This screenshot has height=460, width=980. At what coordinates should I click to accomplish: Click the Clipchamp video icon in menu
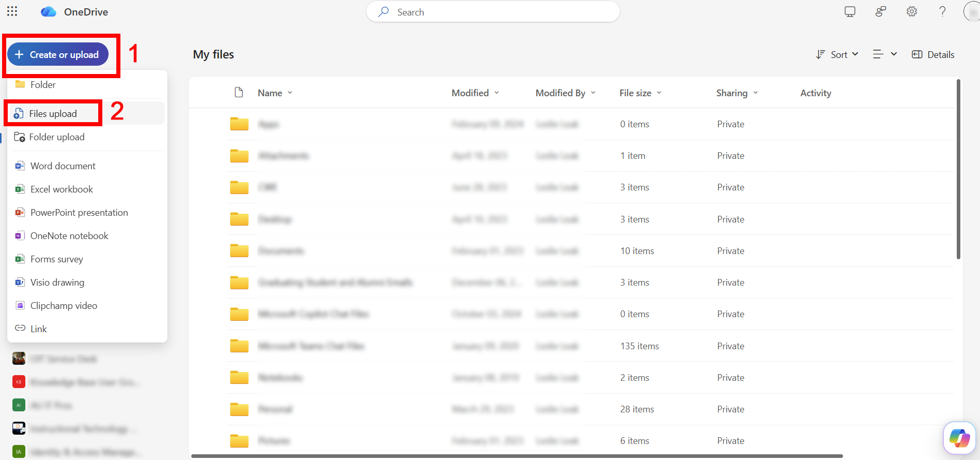(20, 305)
